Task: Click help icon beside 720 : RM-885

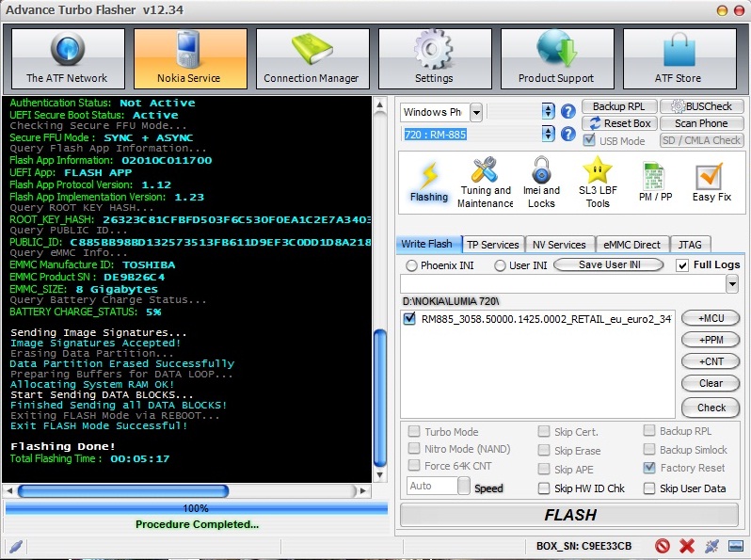Action: point(568,134)
